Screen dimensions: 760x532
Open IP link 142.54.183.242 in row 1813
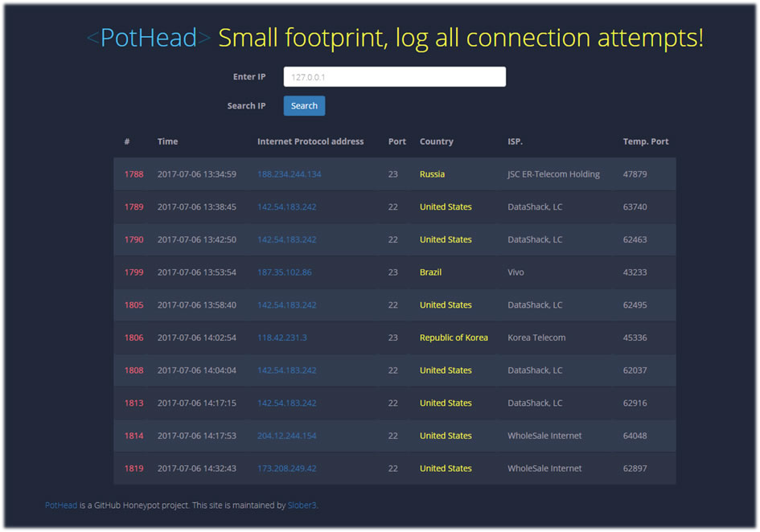286,403
